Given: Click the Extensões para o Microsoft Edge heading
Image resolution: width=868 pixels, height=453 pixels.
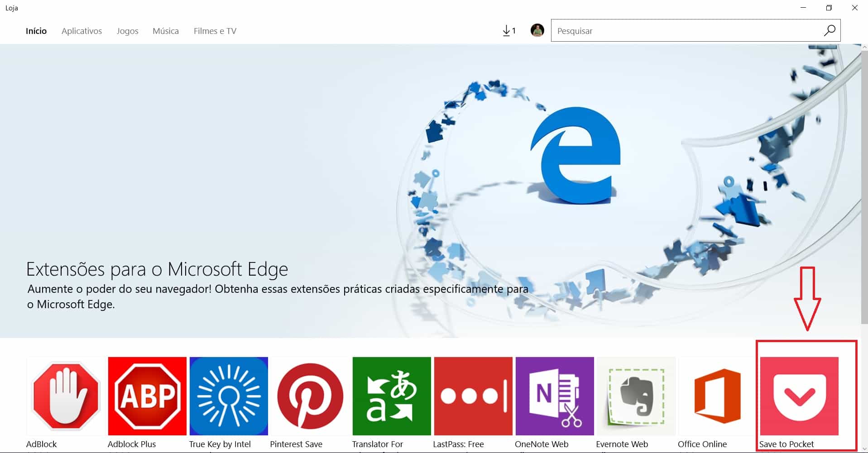Looking at the screenshot, I should tap(157, 269).
